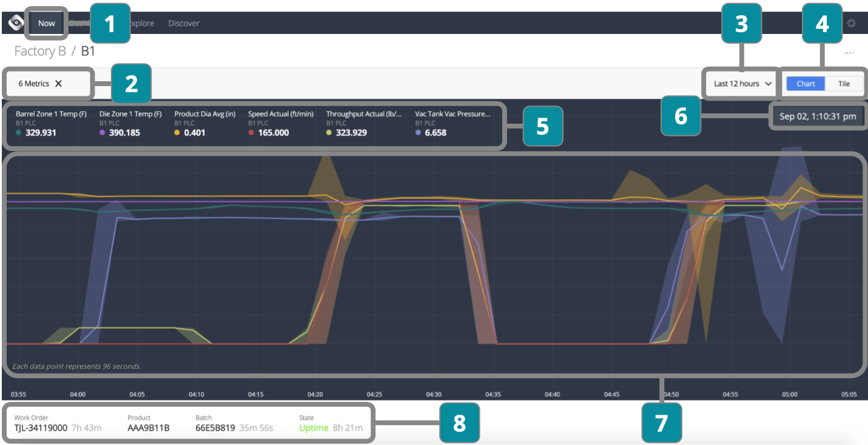Click the green Barrel Zone 1 Temp dot
The width and height of the screenshot is (868, 445).
coord(19,133)
